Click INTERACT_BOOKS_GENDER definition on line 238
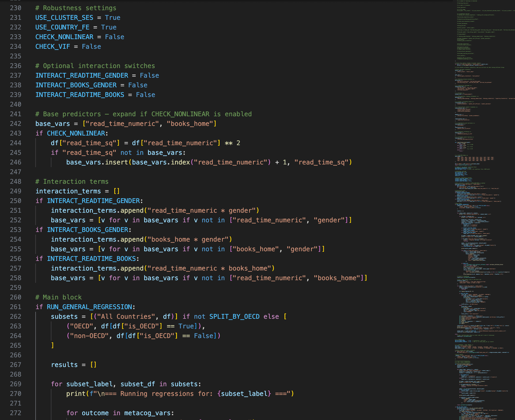 (x=76, y=85)
